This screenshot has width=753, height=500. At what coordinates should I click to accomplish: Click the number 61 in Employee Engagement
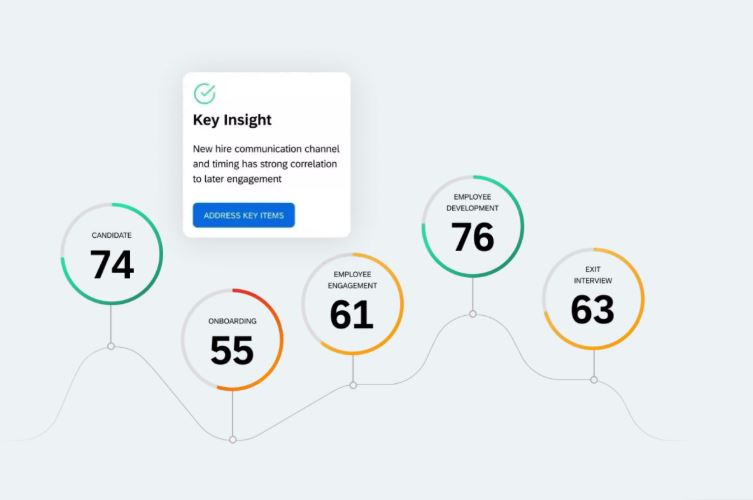(x=352, y=315)
